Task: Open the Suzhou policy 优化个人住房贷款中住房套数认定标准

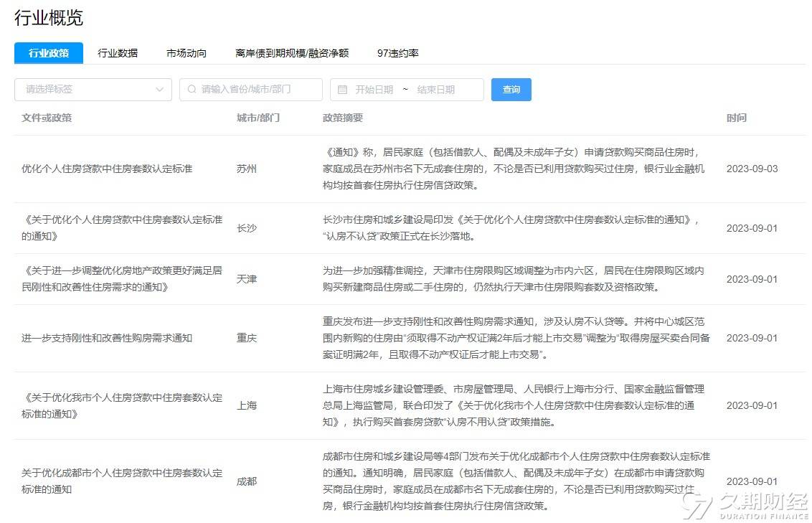Action: coord(107,169)
